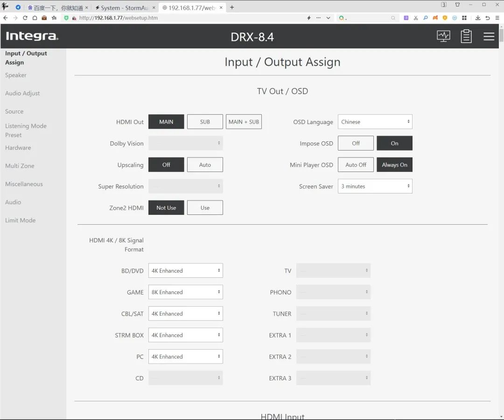
Task: Click the lightning speed-mode icon in address bar
Action: click(x=309, y=18)
